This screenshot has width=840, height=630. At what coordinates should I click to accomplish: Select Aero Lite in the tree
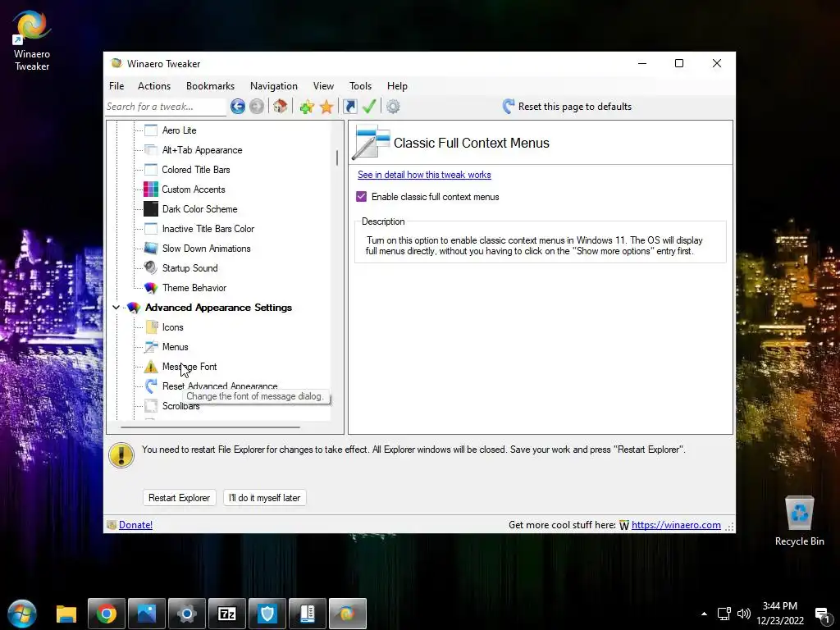[x=180, y=130]
